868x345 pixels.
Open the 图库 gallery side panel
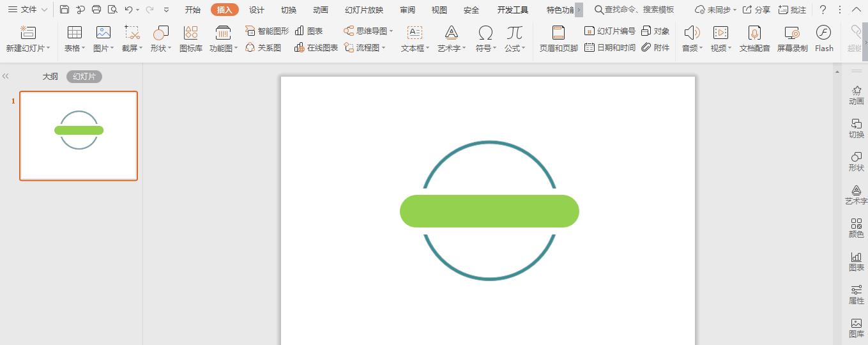(x=857, y=328)
